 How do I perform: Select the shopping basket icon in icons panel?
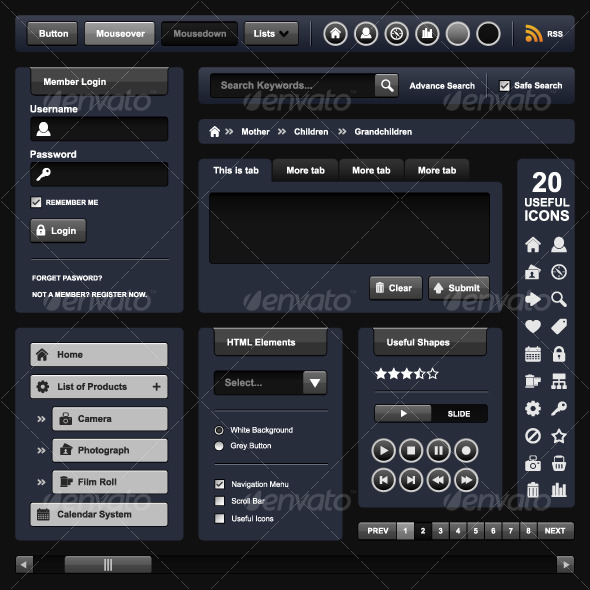[559, 463]
